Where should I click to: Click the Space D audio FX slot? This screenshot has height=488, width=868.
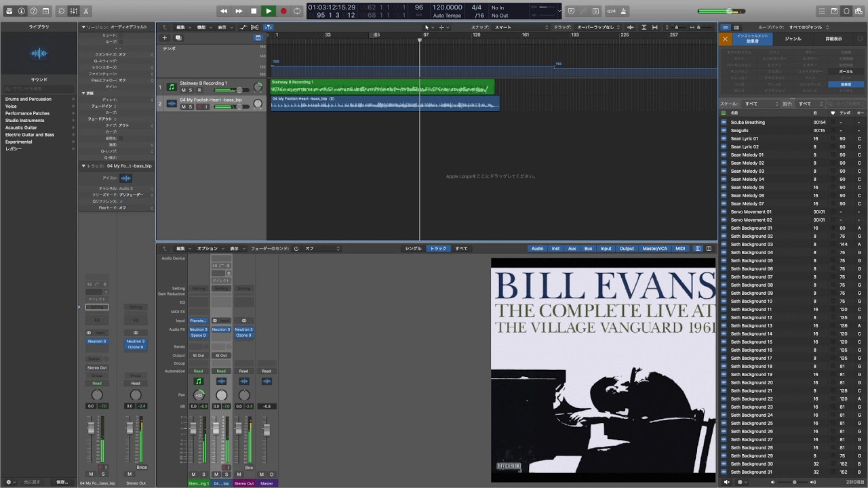click(199, 335)
